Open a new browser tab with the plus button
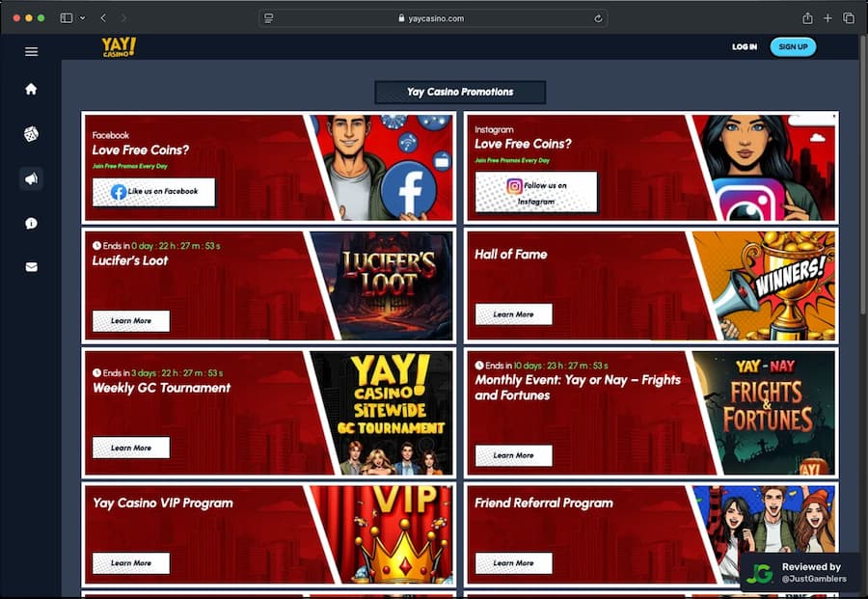The width and height of the screenshot is (868, 599). (x=827, y=16)
